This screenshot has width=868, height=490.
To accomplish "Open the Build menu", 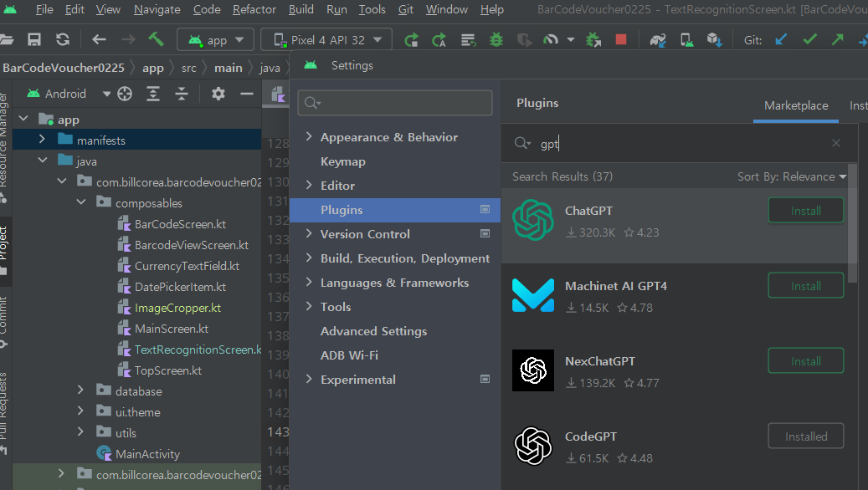I will 301,9.
